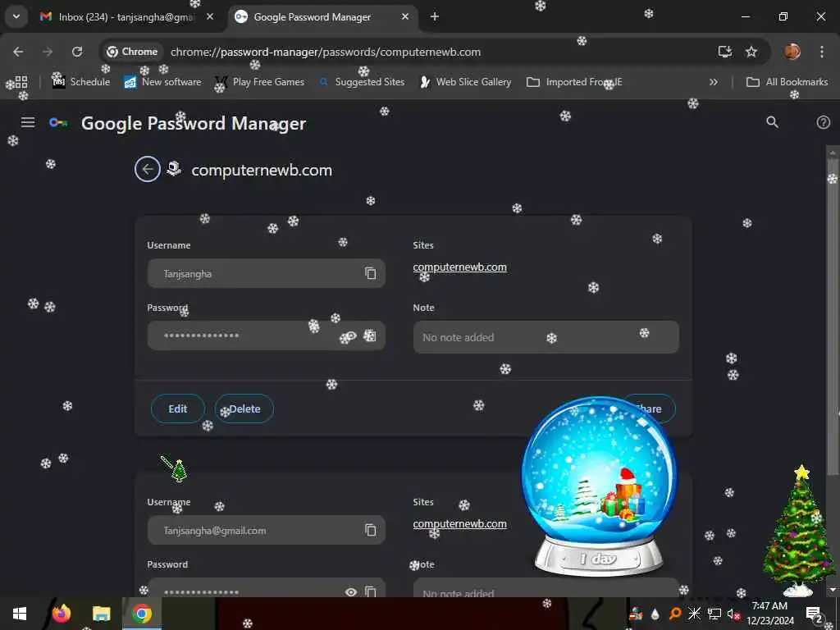Viewport: 840px width, 630px height.
Task: Click the Chrome taskbar icon
Action: [141, 614]
